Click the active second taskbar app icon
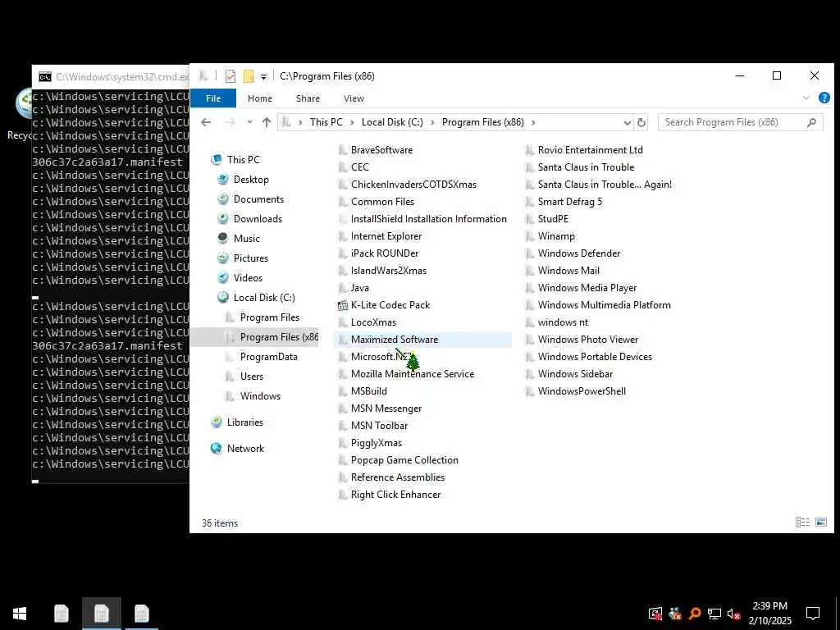Screen dimensions: 840x630 pos(102,614)
